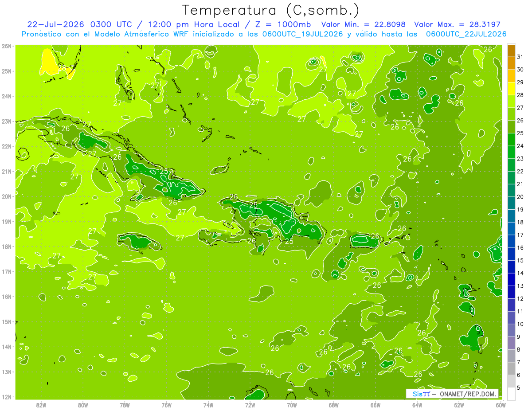The width and height of the screenshot is (532, 411).
Task: Click the '66W' longitude axis label
Action: pos(376,405)
